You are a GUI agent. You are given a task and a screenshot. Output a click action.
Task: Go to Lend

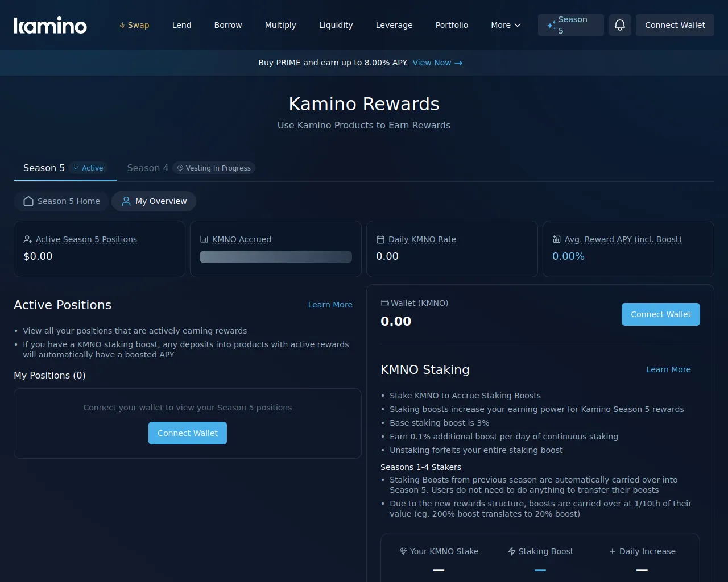click(x=182, y=25)
